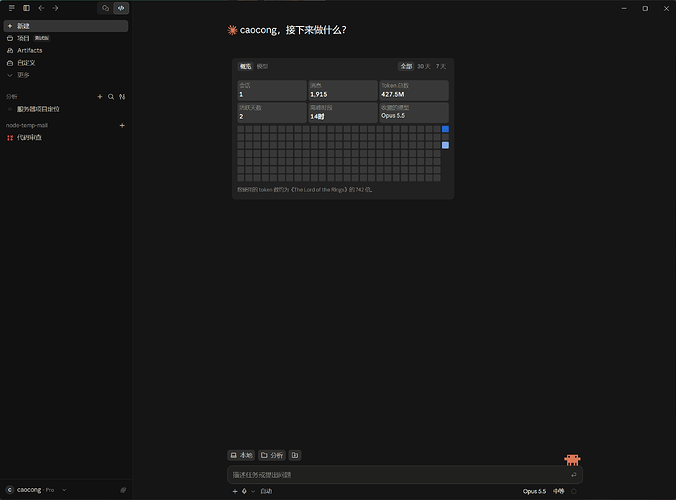Screen dimensions: 676x500
Task: Switch to Chat mode bubble icon
Action: click(105, 8)
